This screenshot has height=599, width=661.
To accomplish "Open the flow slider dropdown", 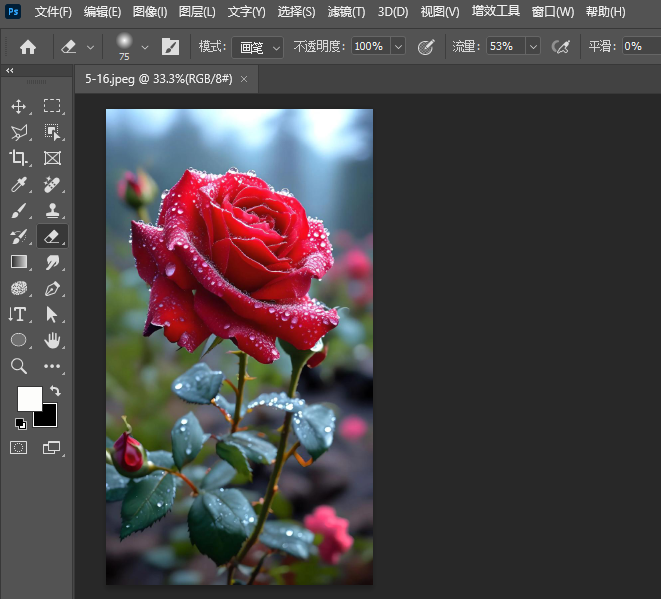I will [533, 46].
